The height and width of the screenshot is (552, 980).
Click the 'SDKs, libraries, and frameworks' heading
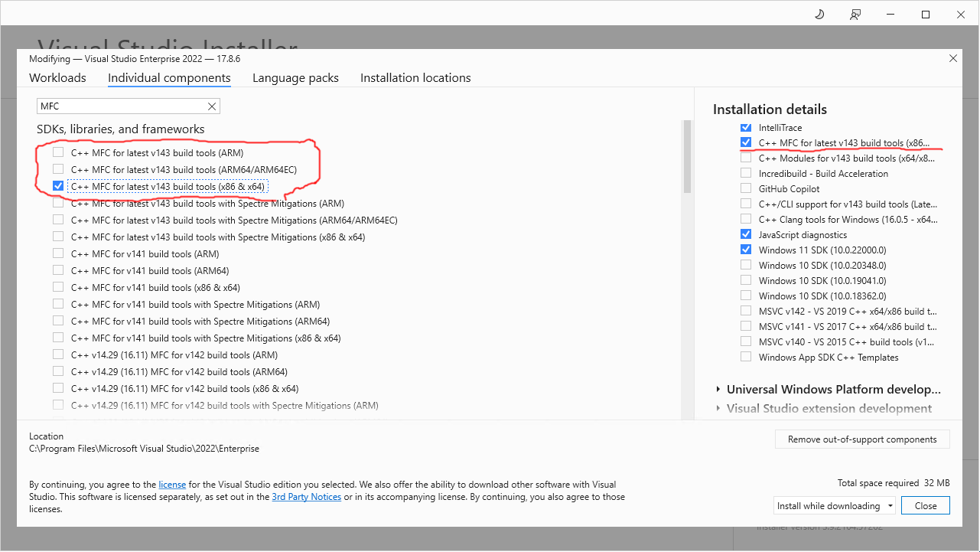121,129
